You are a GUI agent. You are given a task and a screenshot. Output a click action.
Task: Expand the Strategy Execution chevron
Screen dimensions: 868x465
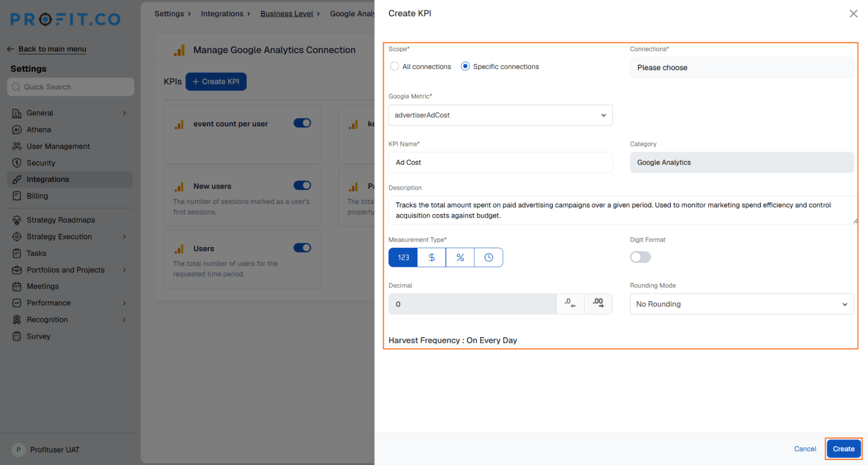[x=124, y=237]
